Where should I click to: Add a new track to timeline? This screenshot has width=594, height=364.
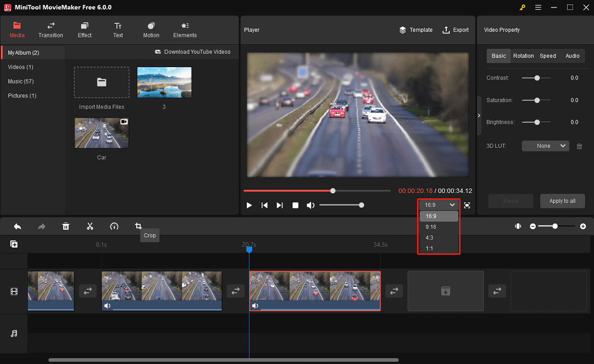14,244
